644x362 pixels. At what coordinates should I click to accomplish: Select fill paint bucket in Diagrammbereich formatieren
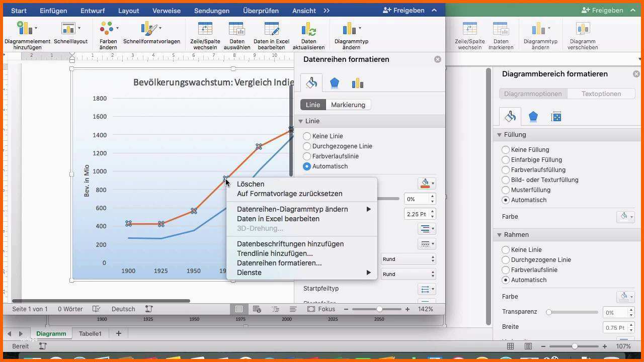tap(510, 117)
